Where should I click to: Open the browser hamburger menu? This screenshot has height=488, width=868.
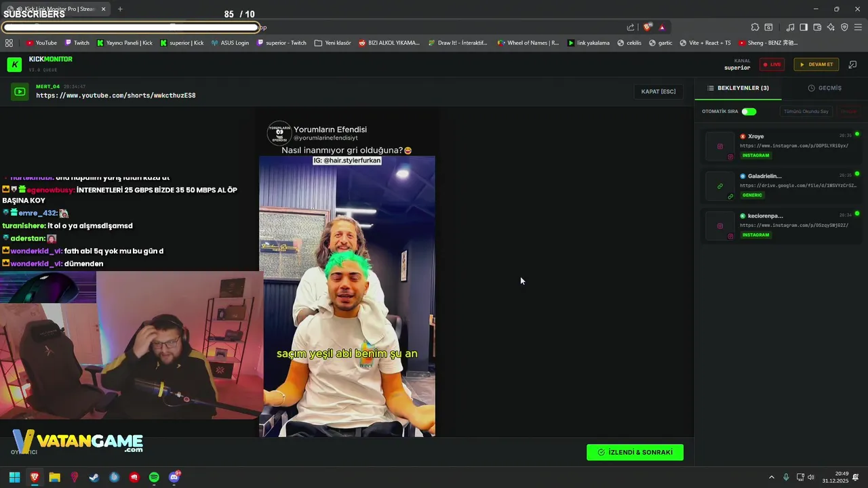coord(859,27)
